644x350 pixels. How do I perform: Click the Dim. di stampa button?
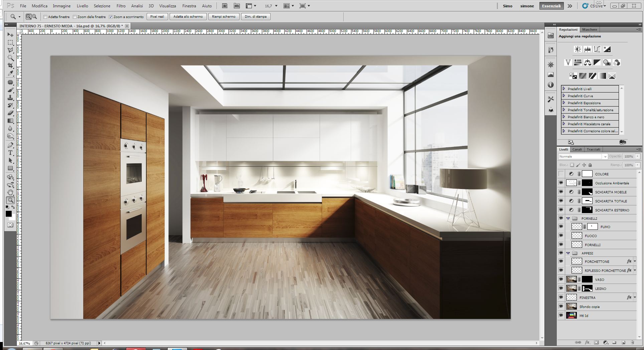pos(256,17)
